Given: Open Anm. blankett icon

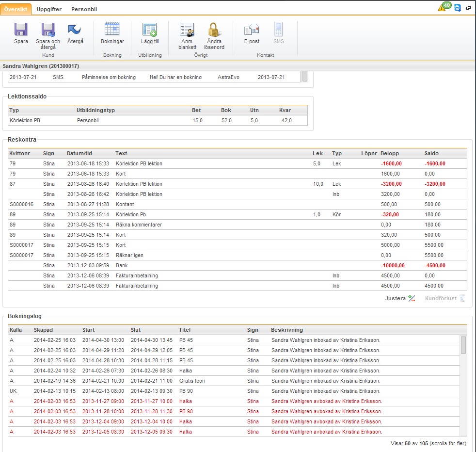Looking at the screenshot, I should tap(187, 30).
